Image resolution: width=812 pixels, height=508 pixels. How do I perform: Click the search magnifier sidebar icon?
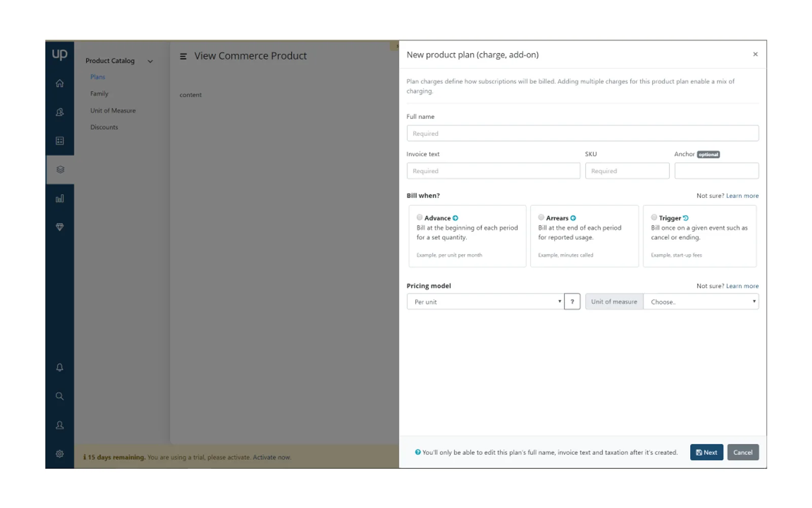pos(60,396)
